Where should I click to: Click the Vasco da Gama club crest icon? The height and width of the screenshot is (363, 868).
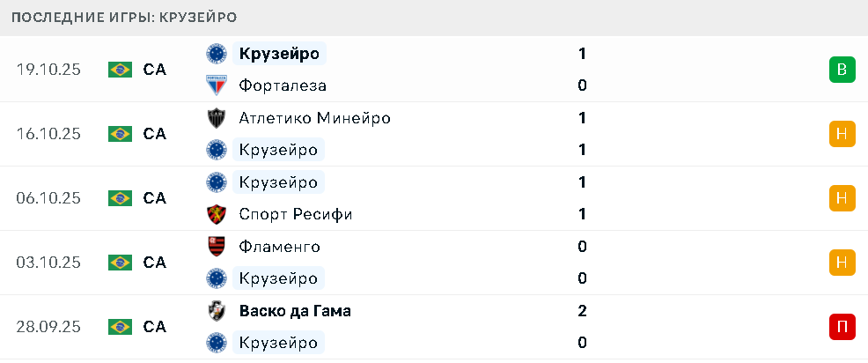tap(216, 311)
